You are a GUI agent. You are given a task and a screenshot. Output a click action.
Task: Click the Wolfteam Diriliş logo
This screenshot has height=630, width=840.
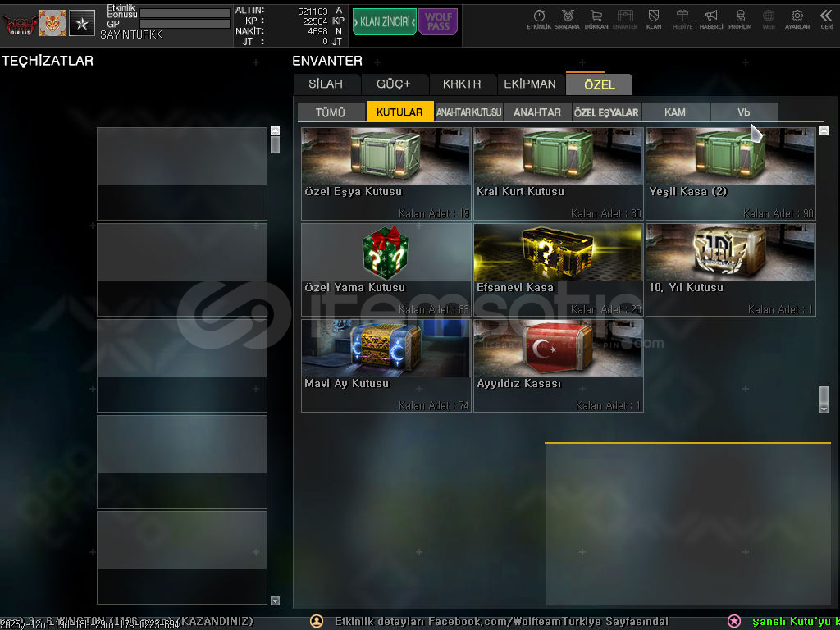click(20, 24)
